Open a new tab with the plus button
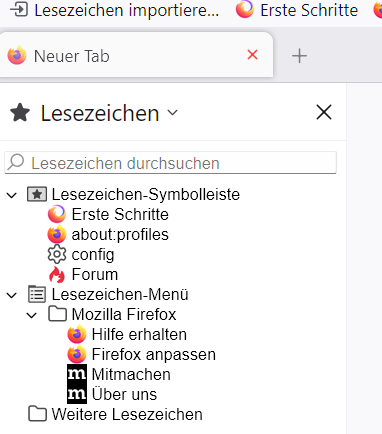The width and height of the screenshot is (382, 434). coord(299,56)
